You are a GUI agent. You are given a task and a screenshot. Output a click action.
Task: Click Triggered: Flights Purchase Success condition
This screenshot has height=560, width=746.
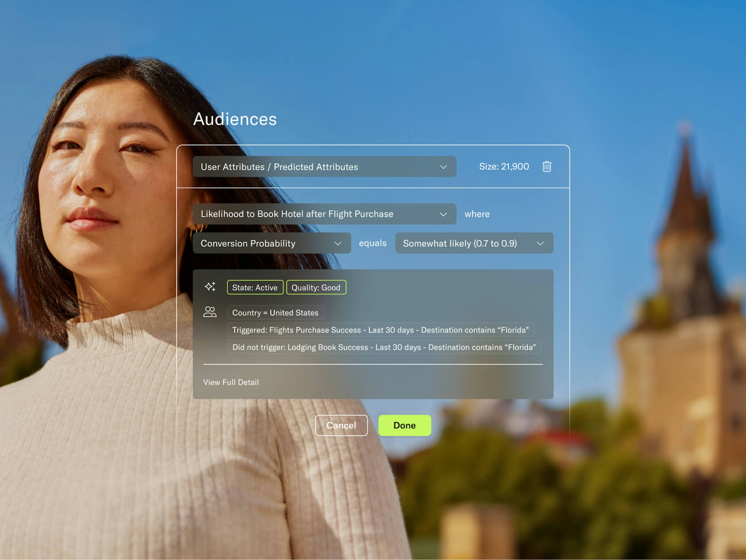[x=380, y=330]
